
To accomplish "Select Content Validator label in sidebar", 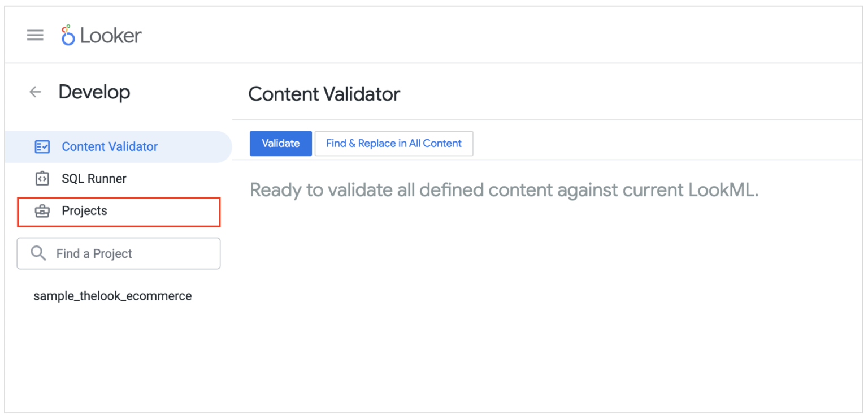I will click(110, 147).
